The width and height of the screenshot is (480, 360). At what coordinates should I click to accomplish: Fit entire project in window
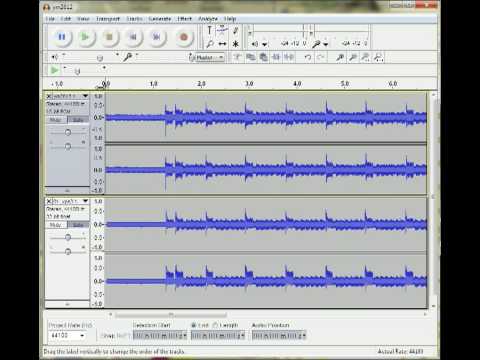378,57
